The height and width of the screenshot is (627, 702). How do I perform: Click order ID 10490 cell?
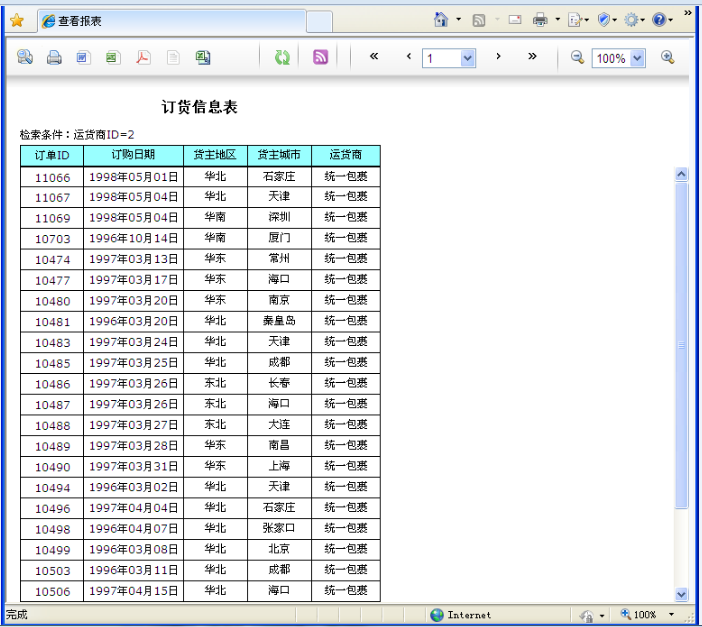click(x=52, y=467)
